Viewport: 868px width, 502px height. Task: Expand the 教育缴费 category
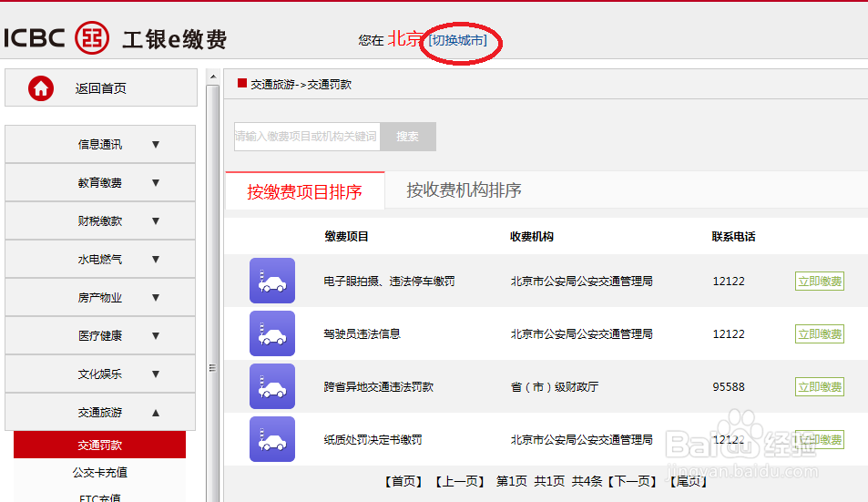(x=100, y=182)
